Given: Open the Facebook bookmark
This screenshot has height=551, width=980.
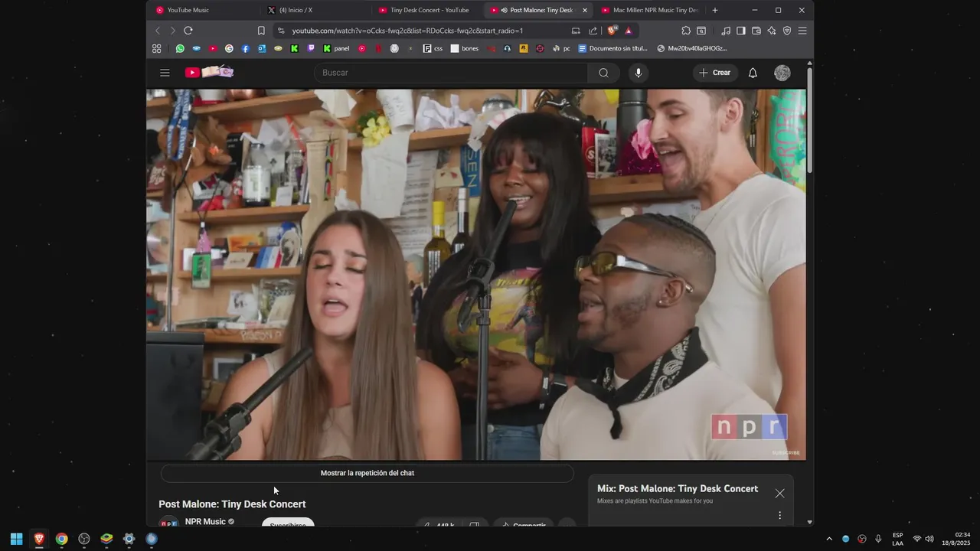Looking at the screenshot, I should tap(246, 48).
